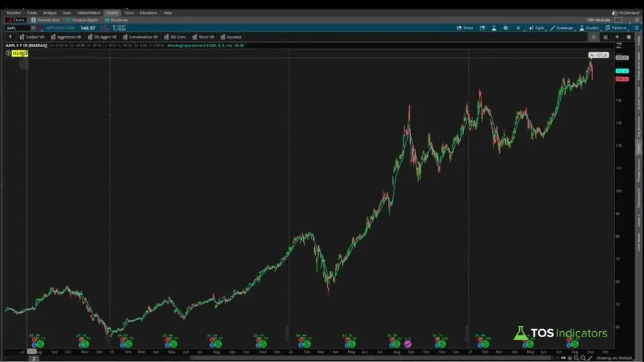Select the chart grid layout icon
This screenshot has height=362, width=644.
(x=605, y=37)
